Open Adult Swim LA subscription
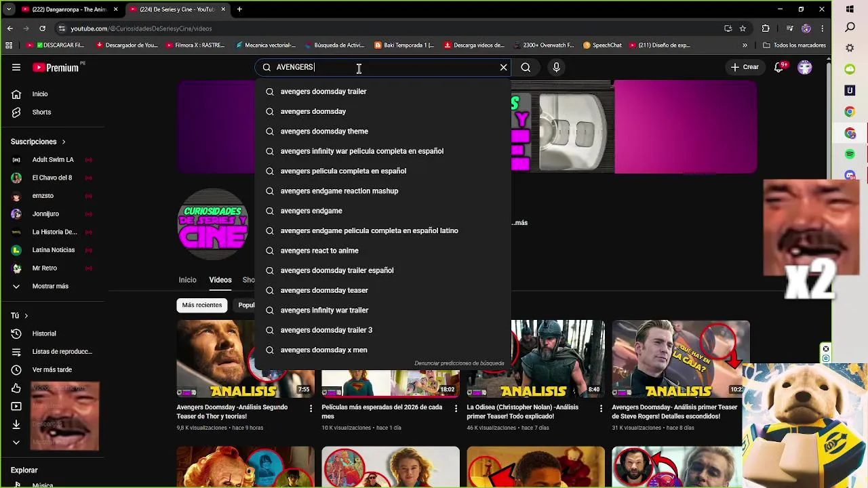Screen dimensions: 868x488 pyautogui.click(x=52, y=160)
